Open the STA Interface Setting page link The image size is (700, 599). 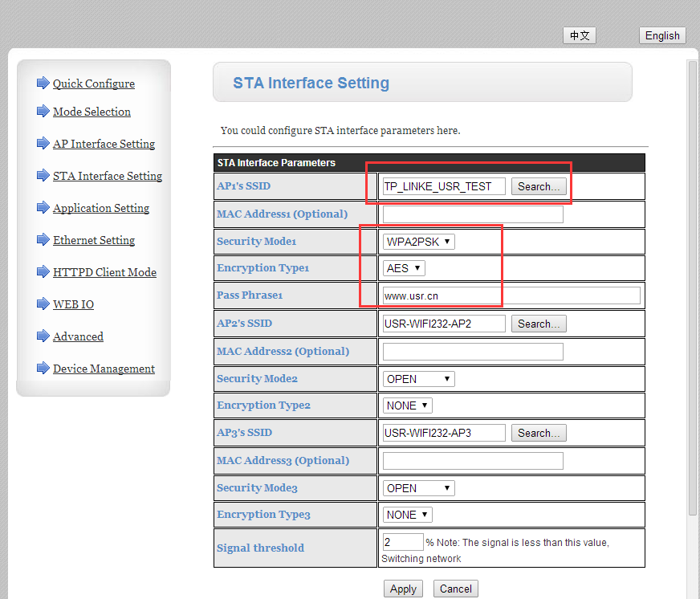tap(107, 176)
